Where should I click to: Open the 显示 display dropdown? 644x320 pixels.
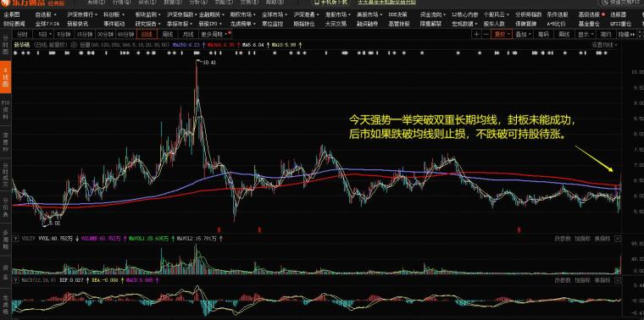pyautogui.click(x=585, y=34)
